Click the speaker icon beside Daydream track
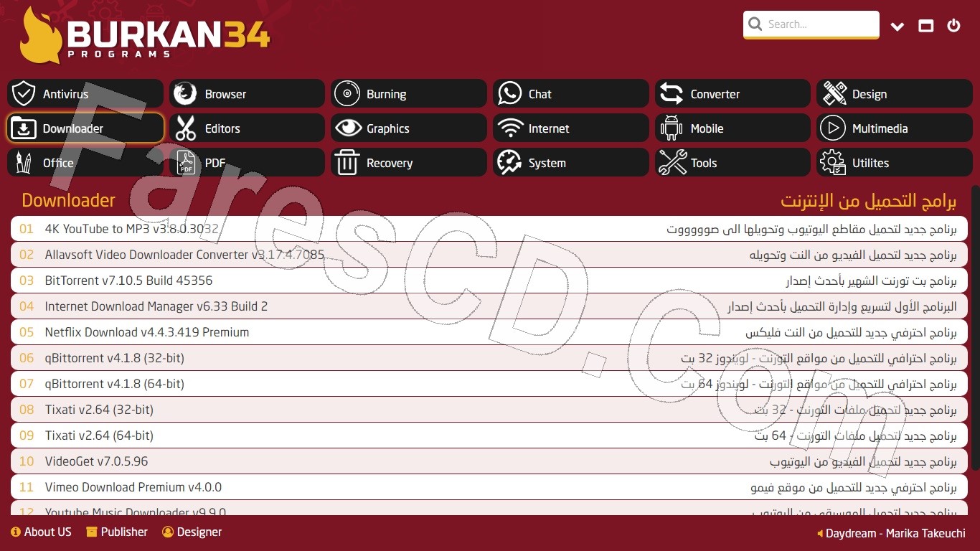980x551 pixels. coord(820,534)
